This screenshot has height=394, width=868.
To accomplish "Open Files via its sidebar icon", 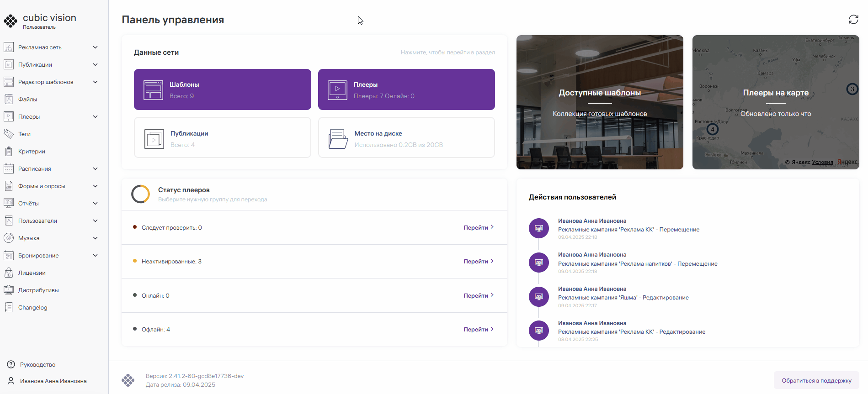I will click(9, 99).
